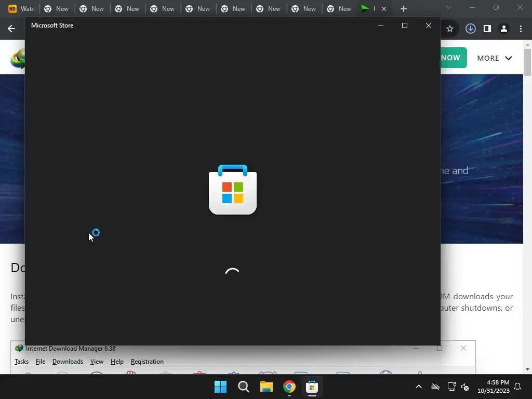This screenshot has width=532, height=399.
Task: Toggle the Chrome side panel icon
Action: (x=487, y=29)
